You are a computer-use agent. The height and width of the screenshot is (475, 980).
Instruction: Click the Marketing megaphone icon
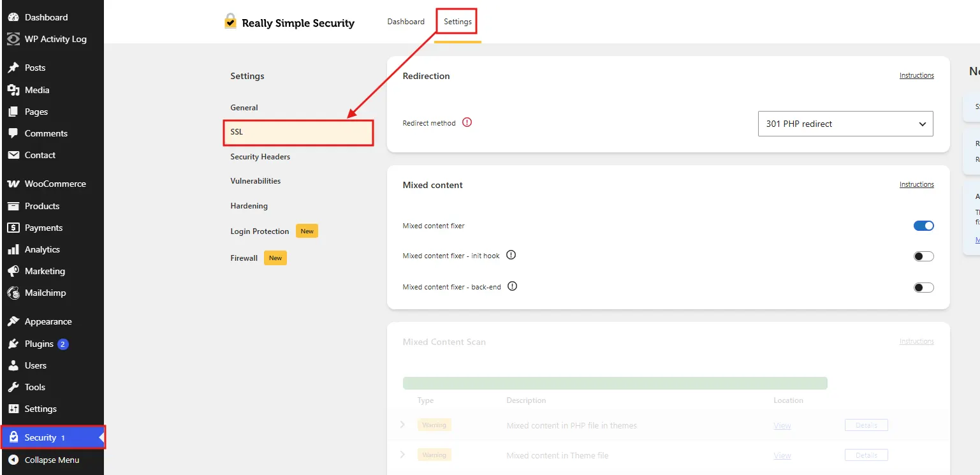coord(13,271)
